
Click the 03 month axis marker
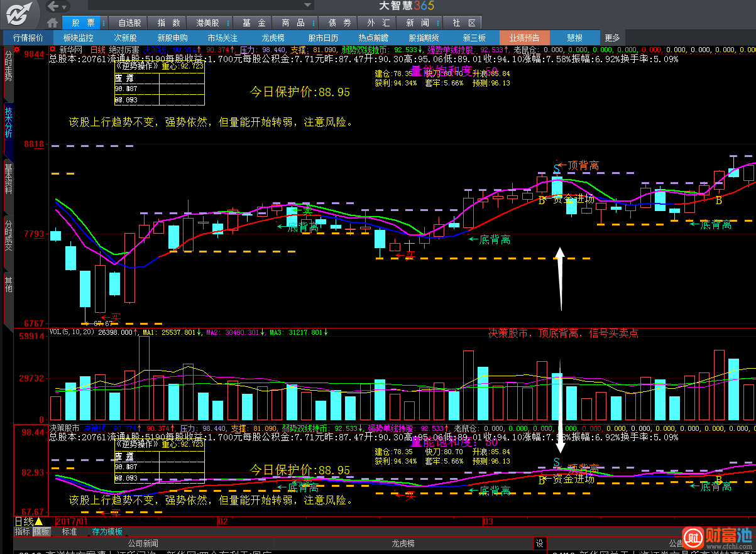click(488, 521)
